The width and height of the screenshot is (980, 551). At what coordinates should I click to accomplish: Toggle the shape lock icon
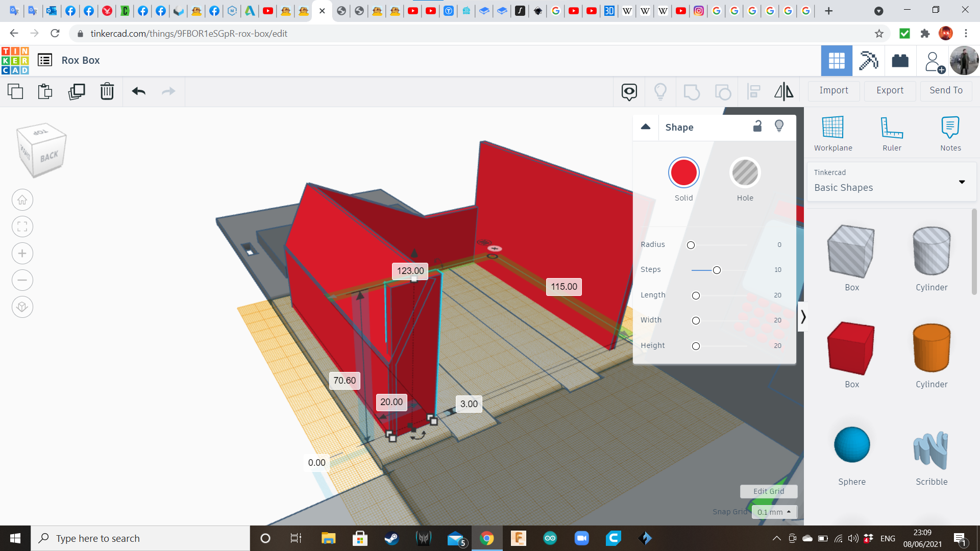point(757,127)
